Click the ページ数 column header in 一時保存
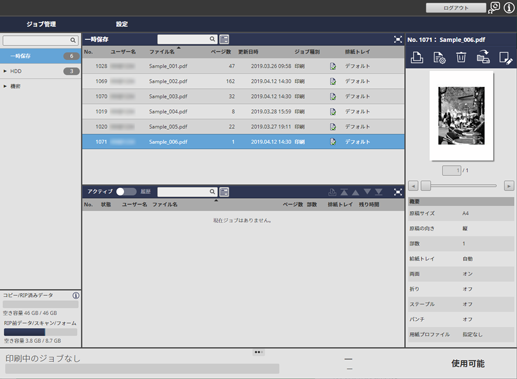 click(x=221, y=52)
